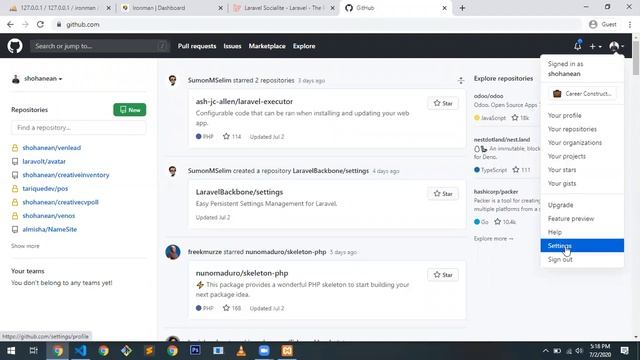Switch to the Ironman Dashboard browser tab

coord(171,8)
